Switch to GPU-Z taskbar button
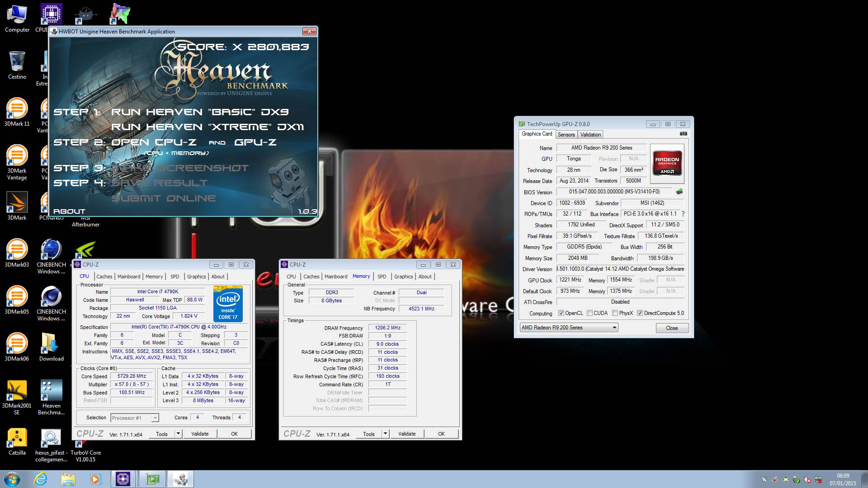868x488 pixels. click(x=152, y=479)
